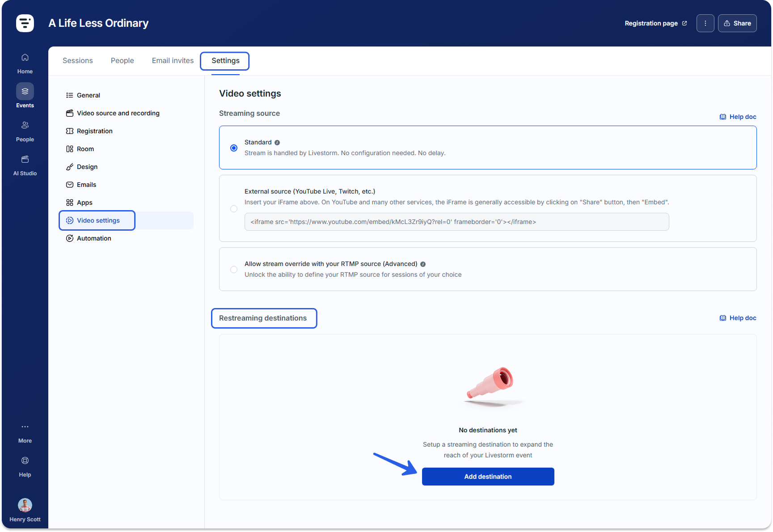Select the Standard streaming source radio
The height and width of the screenshot is (532, 773).
(x=234, y=148)
